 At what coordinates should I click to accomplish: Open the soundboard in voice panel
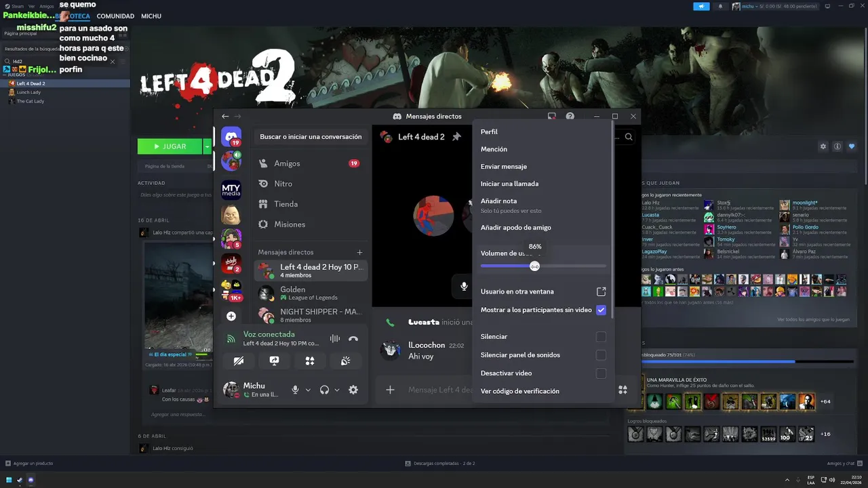[345, 361]
